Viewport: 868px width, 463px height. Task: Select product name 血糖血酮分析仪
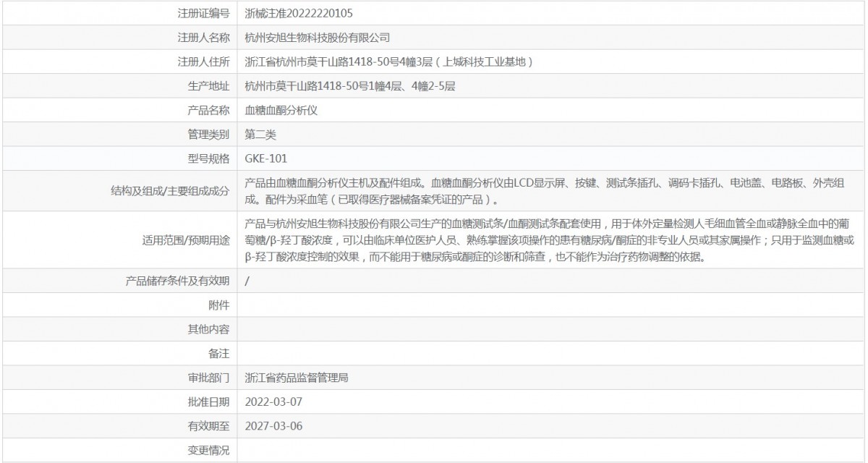click(282, 110)
